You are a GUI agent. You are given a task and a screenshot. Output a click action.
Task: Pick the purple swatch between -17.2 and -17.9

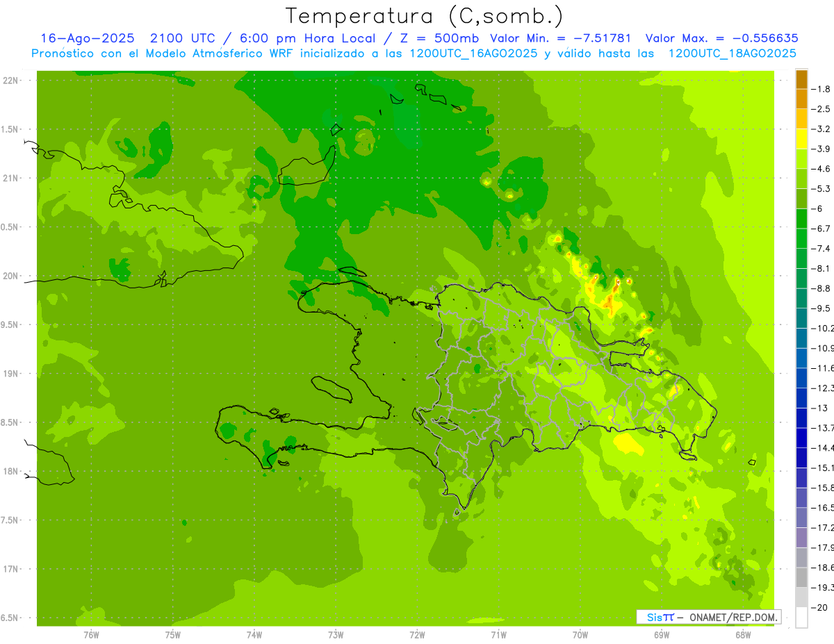(x=801, y=538)
